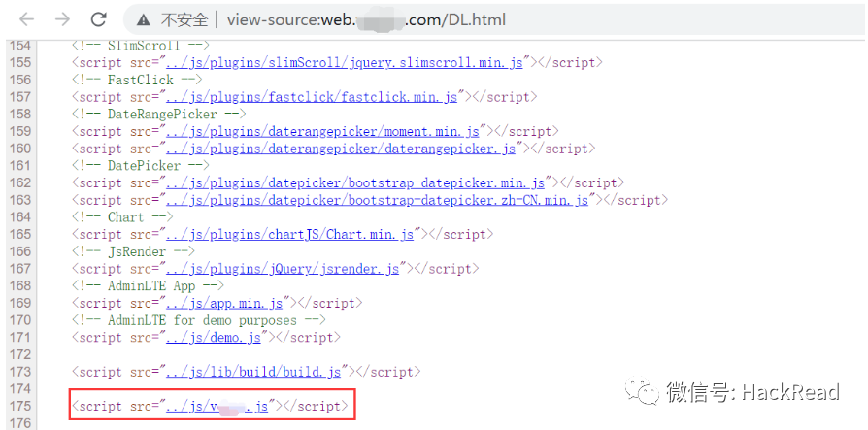Click the not-secure warning triangle icon
The height and width of the screenshot is (430, 868).
click(x=144, y=20)
